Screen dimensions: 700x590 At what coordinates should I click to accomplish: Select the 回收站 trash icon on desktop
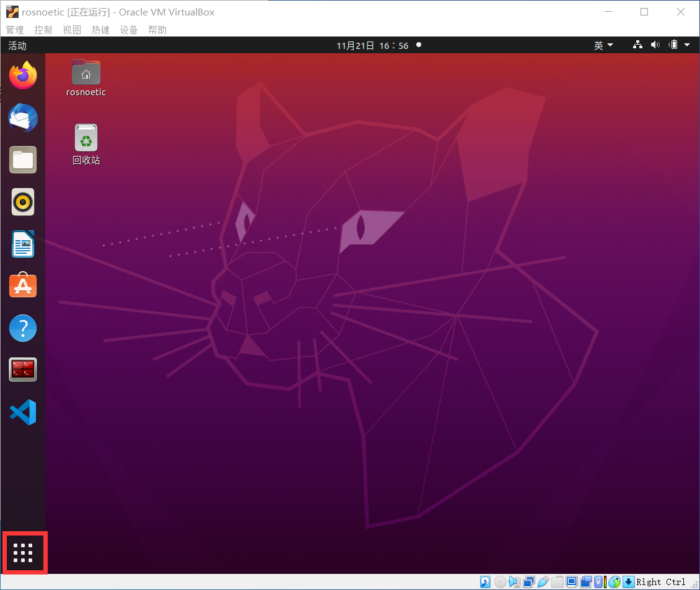coord(86,145)
